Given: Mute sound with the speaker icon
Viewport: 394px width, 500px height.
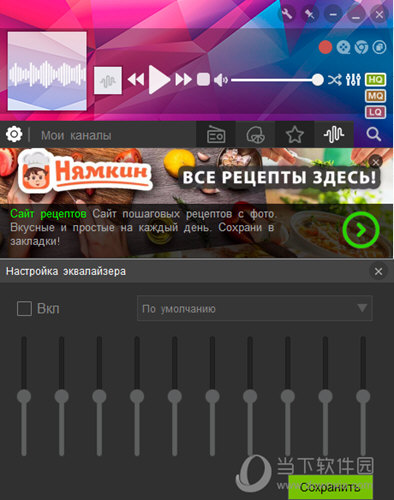Looking at the screenshot, I should [221, 80].
